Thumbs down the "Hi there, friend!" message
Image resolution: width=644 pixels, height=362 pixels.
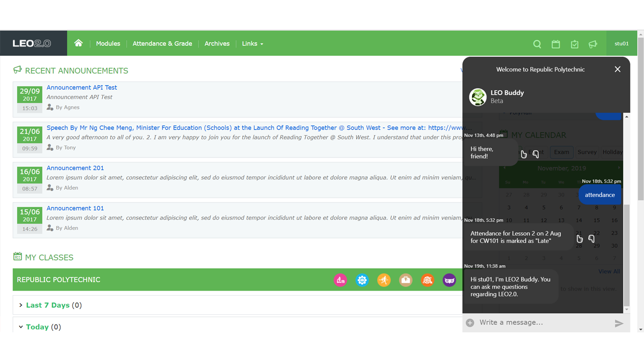[x=536, y=154]
